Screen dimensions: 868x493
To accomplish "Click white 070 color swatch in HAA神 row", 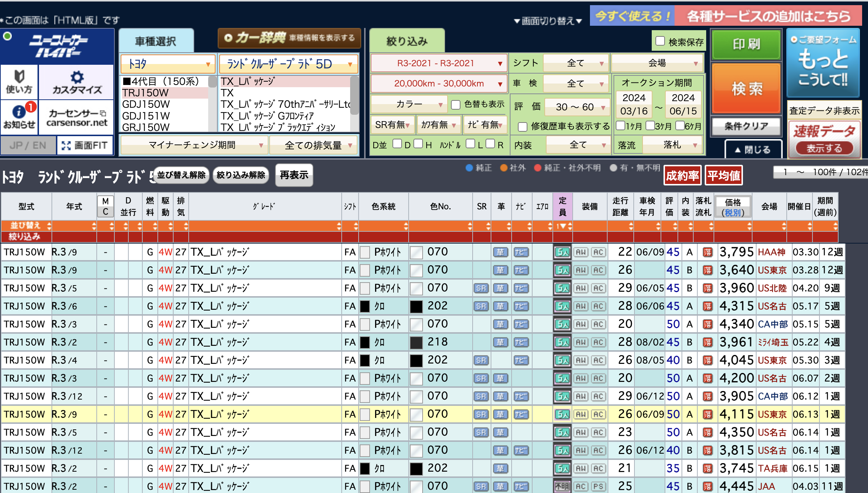I will pos(416,252).
